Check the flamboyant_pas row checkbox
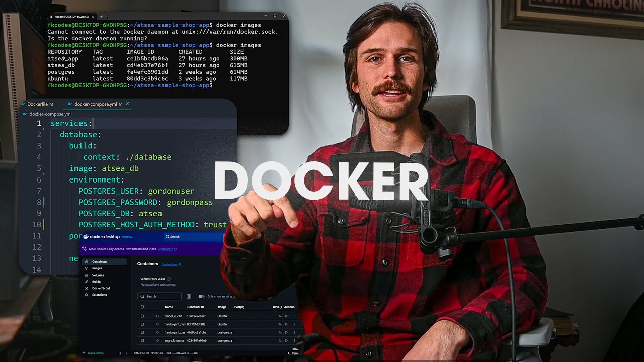The height and width of the screenshot is (362, 644). pos(142,332)
